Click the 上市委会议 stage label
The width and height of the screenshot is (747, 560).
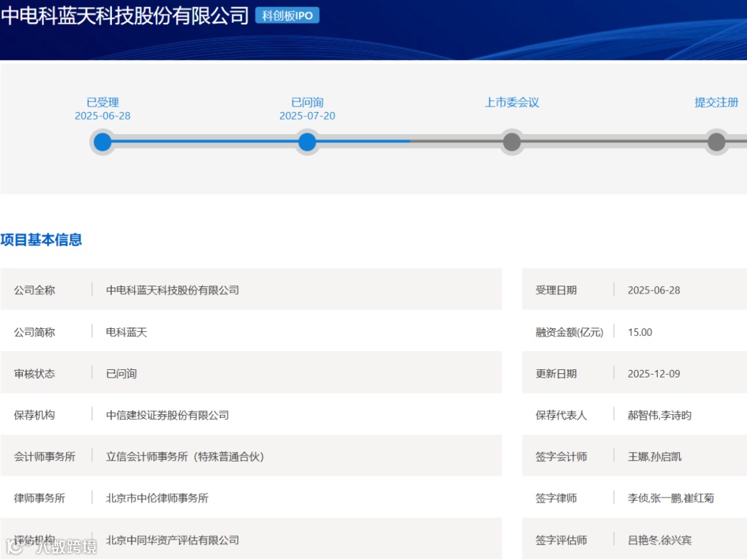(512, 102)
